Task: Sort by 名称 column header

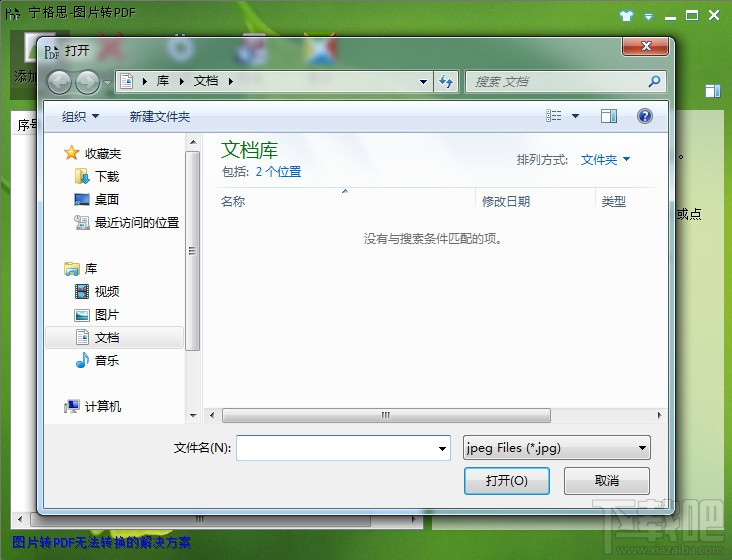Action: 232,201
